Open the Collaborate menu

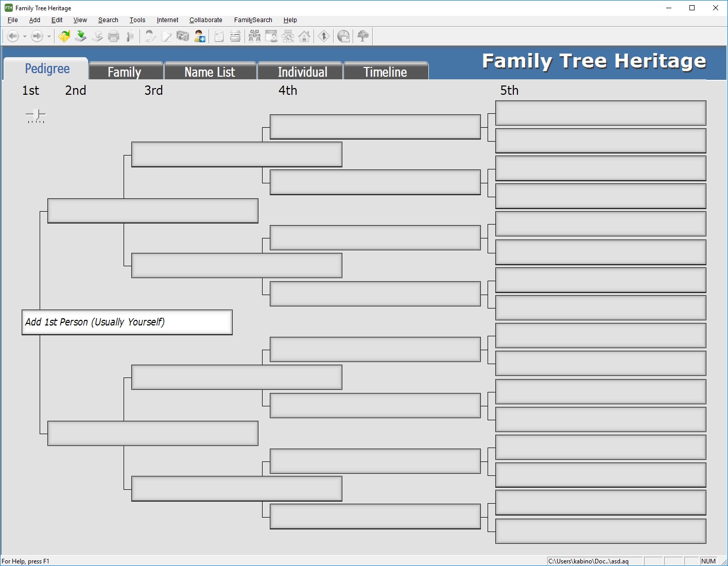point(205,20)
